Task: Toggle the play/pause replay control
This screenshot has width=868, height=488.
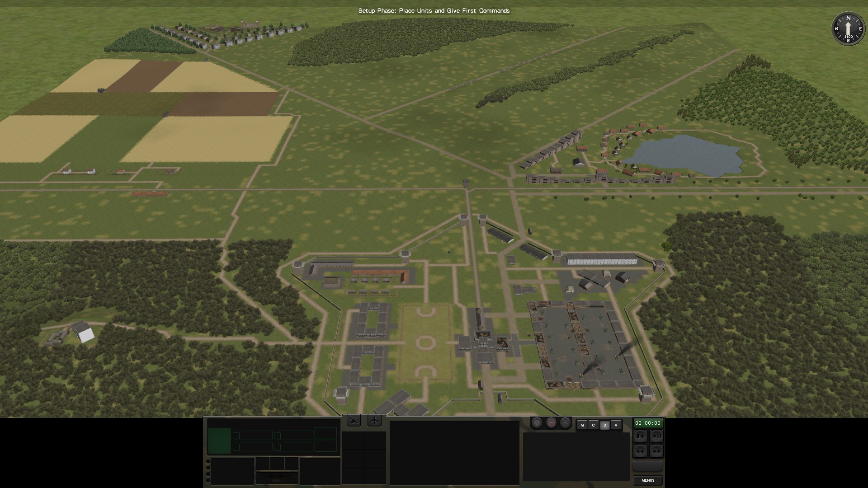Action: (656, 436)
